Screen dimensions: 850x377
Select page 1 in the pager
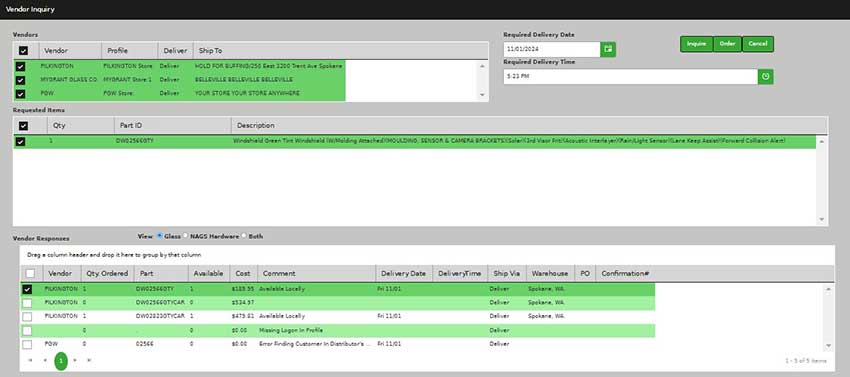(61, 361)
